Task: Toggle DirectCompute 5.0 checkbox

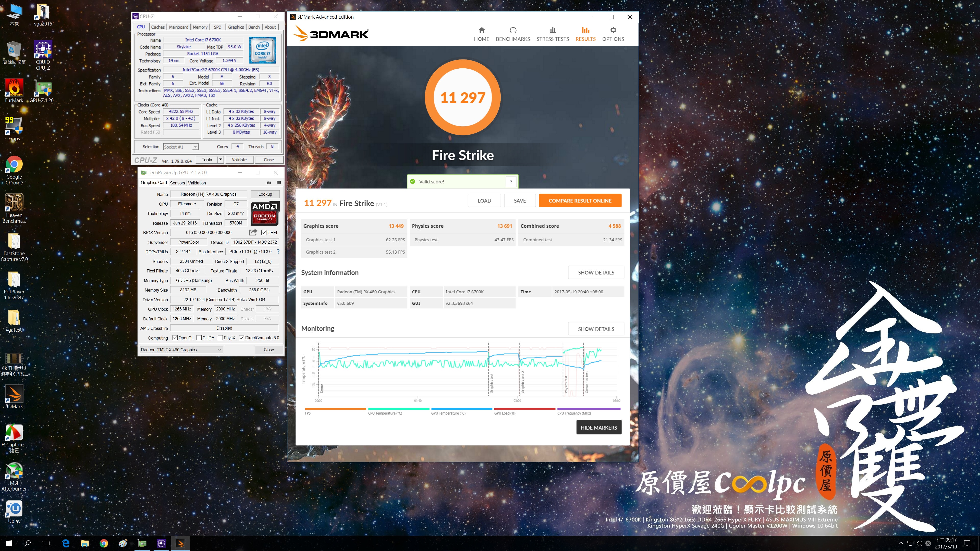Action: click(242, 338)
